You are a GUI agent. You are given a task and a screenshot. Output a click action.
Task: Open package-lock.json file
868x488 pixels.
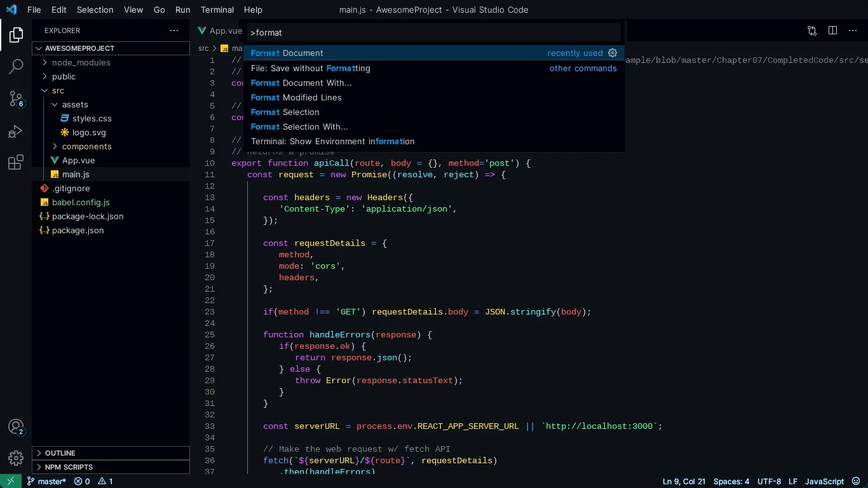pyautogui.click(x=111, y=216)
